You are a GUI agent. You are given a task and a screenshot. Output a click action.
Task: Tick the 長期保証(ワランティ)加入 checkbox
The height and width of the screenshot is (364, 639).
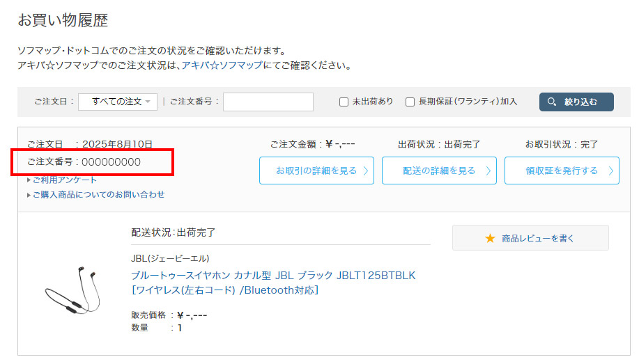(x=410, y=102)
